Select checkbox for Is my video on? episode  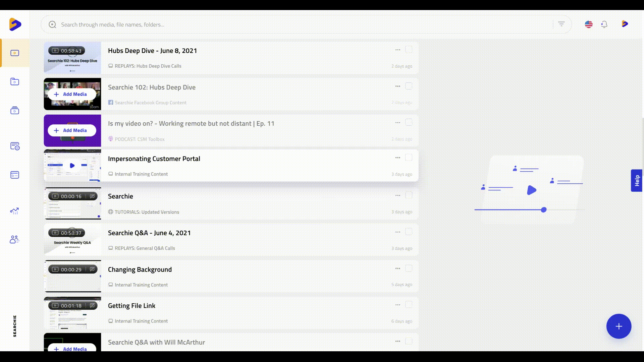[x=409, y=122]
